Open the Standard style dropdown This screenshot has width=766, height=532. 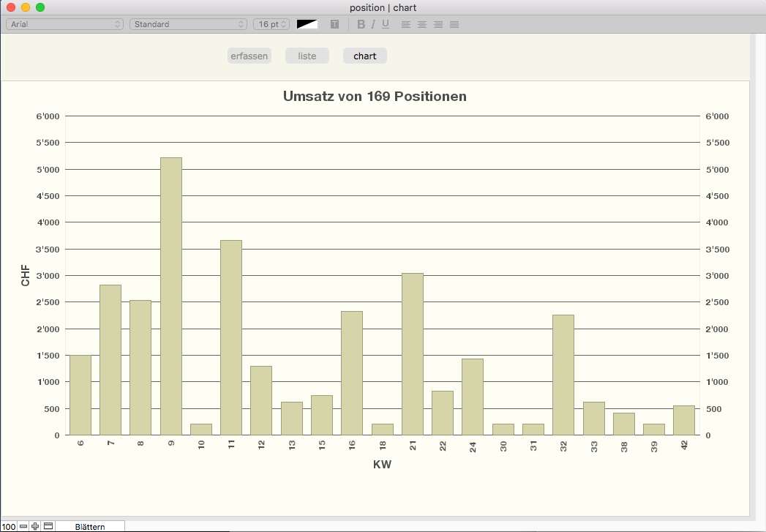tap(188, 24)
